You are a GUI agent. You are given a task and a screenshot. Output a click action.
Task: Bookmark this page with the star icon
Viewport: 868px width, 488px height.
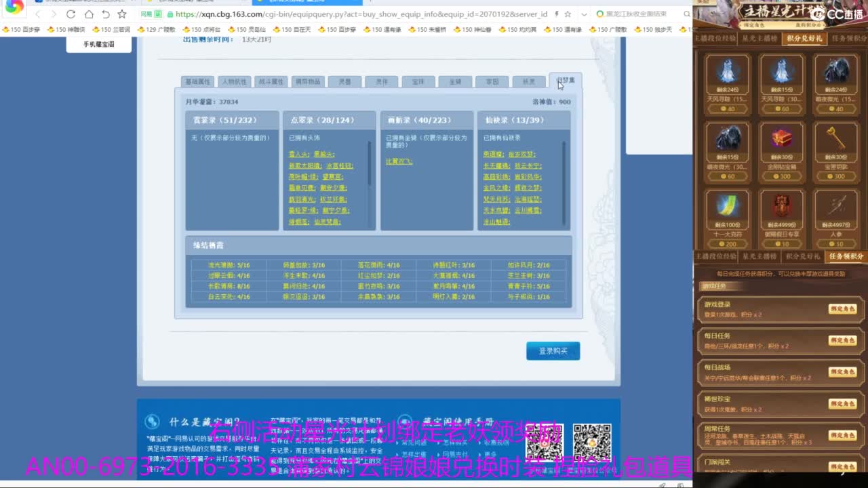pyautogui.click(x=122, y=14)
